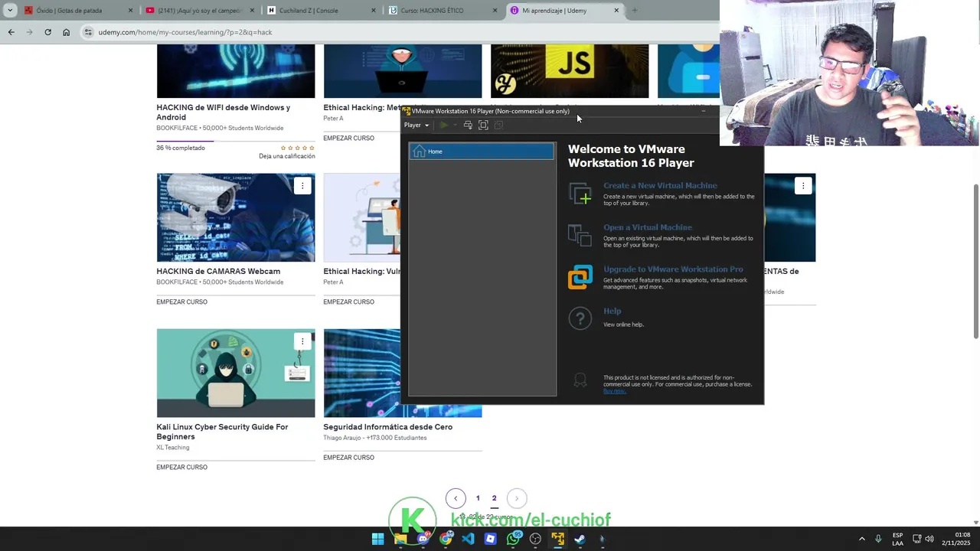
Task: Click the WIFI course star rating
Action: (298, 148)
